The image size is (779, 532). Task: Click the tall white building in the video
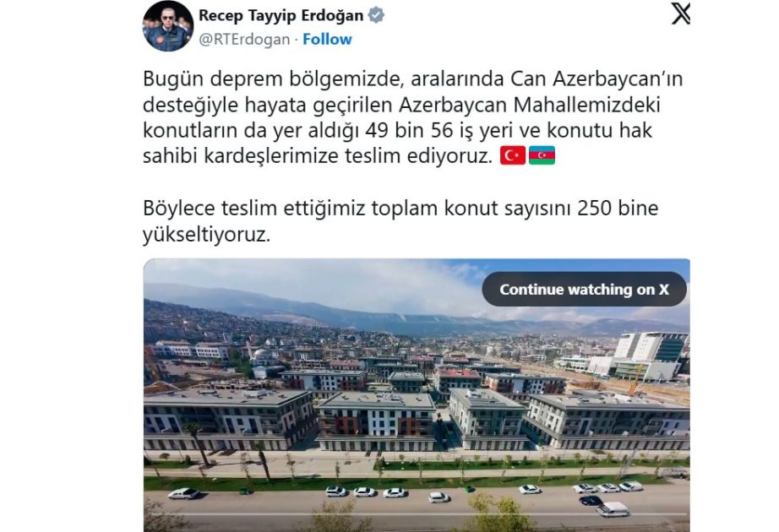(651, 356)
